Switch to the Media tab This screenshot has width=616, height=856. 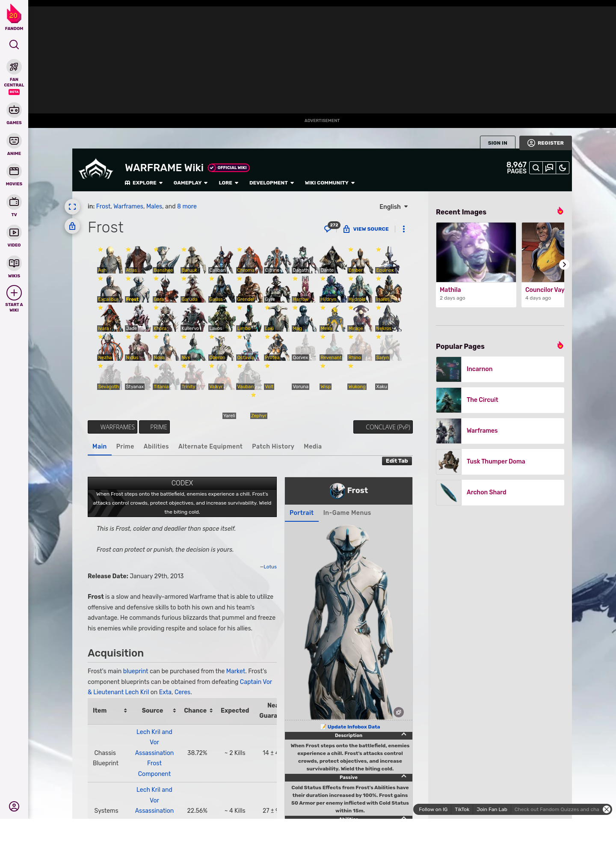pyautogui.click(x=313, y=446)
